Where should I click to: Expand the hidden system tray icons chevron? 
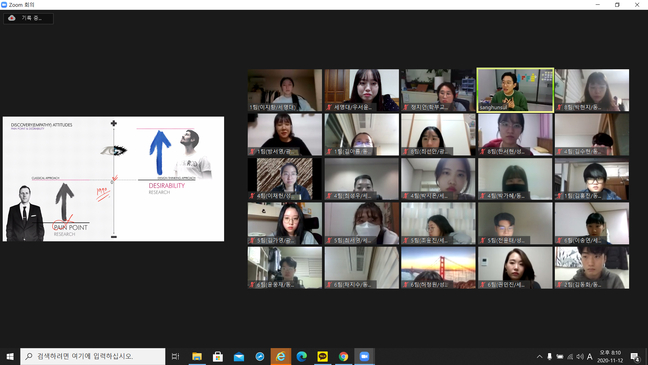539,356
